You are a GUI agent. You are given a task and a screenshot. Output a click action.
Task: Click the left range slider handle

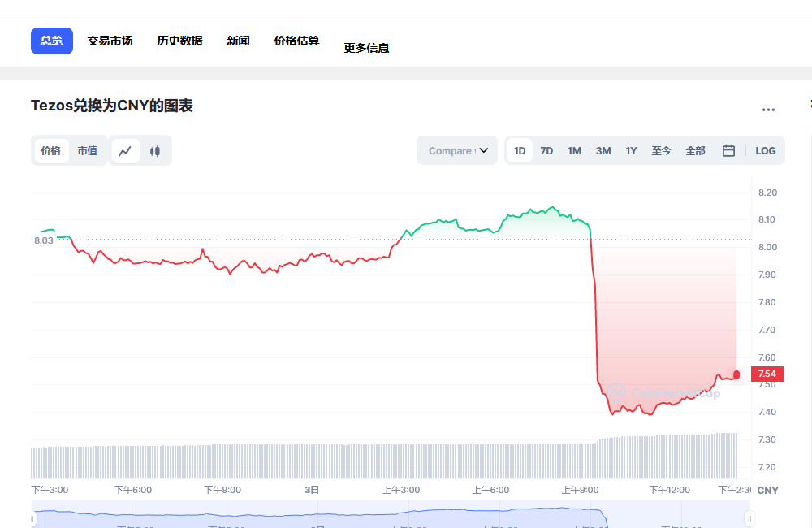tap(32, 518)
